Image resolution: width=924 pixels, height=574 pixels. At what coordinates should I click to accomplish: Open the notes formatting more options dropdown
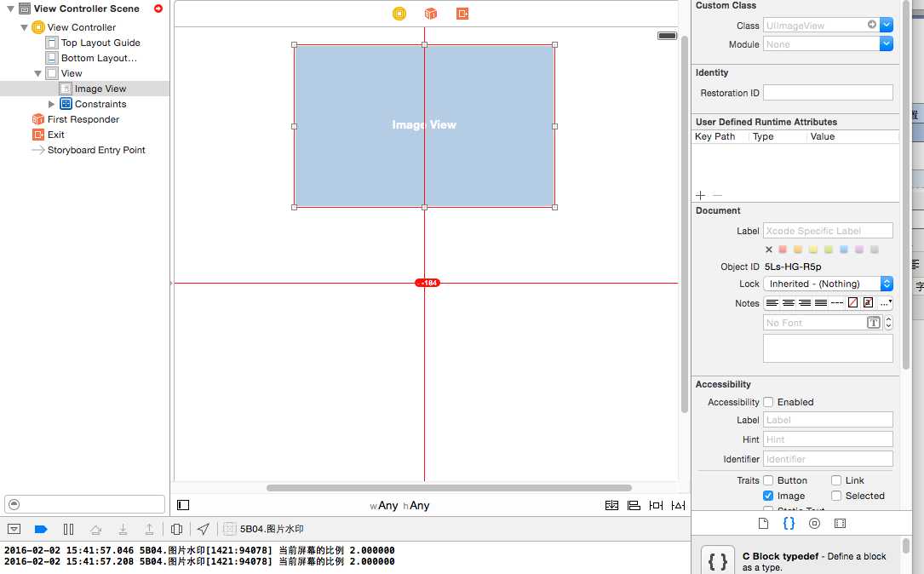[x=886, y=303]
